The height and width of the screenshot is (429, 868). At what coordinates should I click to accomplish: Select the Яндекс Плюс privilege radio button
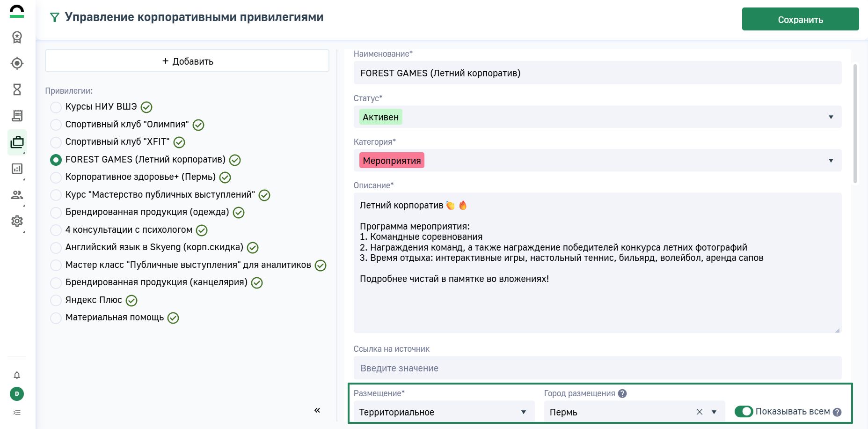coord(56,300)
